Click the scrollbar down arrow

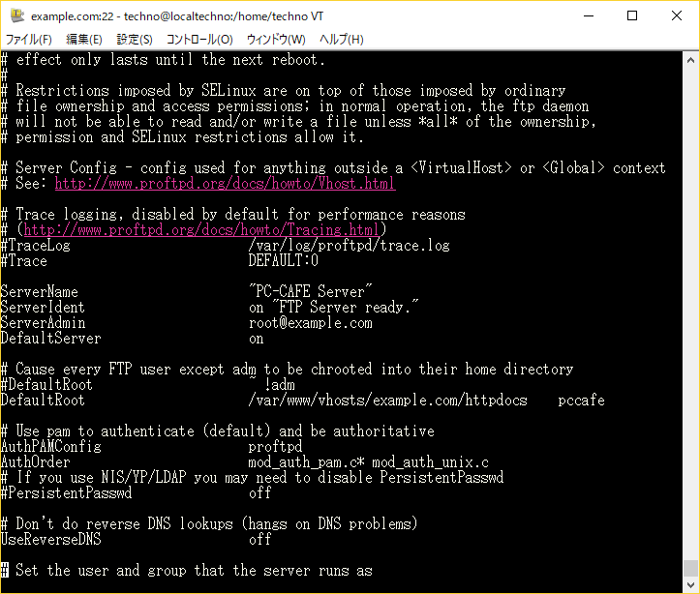690,584
